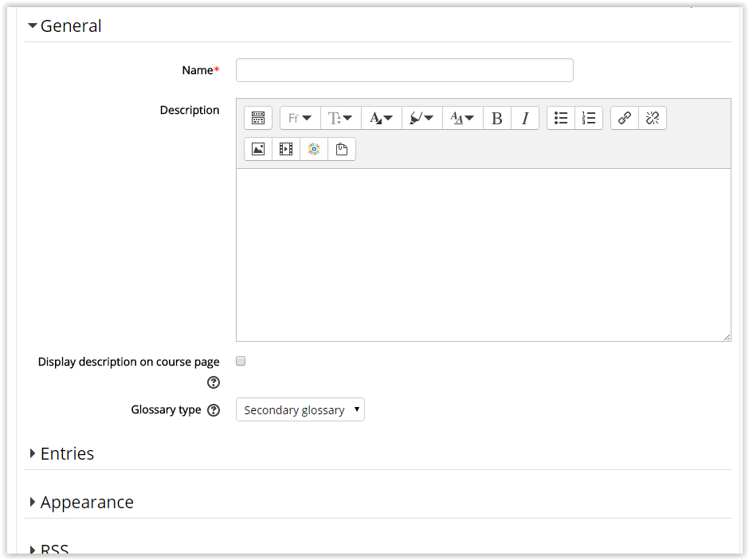The image size is (749, 560).
Task: Click the Name text field
Action: tap(405, 70)
